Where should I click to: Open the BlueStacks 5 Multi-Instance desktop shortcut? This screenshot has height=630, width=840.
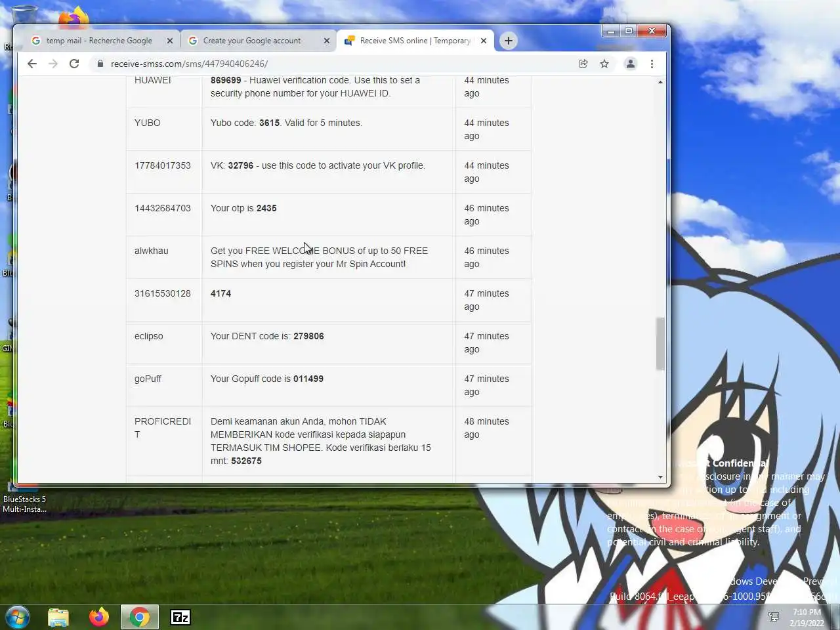tap(24, 499)
